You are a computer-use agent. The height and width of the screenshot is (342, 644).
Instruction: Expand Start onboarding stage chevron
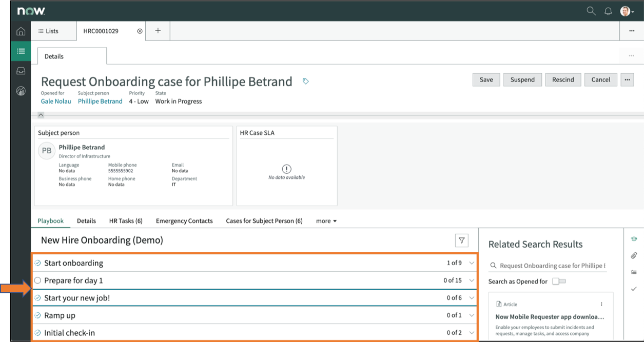[472, 263]
